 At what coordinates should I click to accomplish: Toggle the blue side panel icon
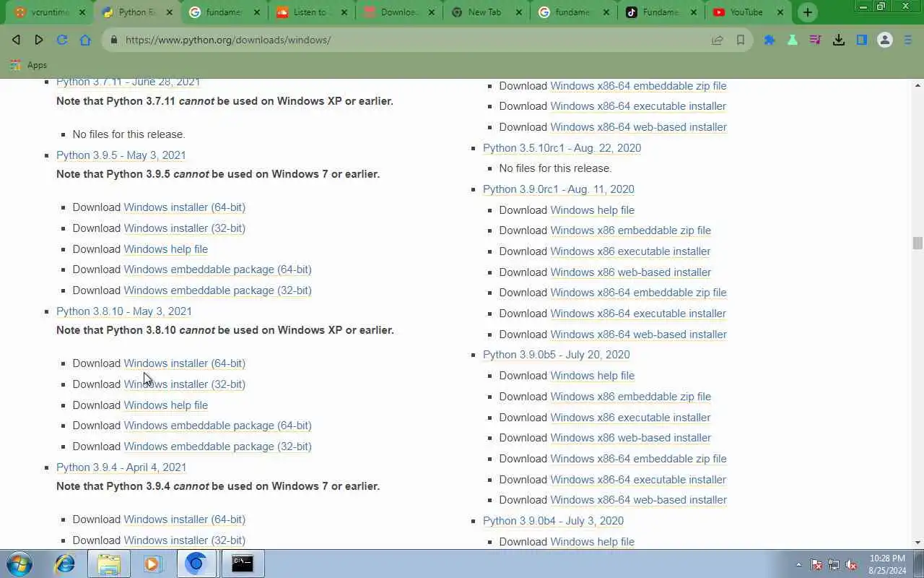pyautogui.click(x=862, y=40)
